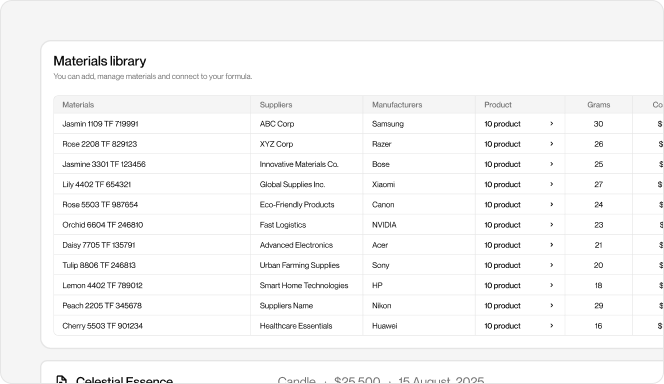The width and height of the screenshot is (664, 384).
Task: Select material Lemon 4402 TF 789012
Action: point(102,285)
